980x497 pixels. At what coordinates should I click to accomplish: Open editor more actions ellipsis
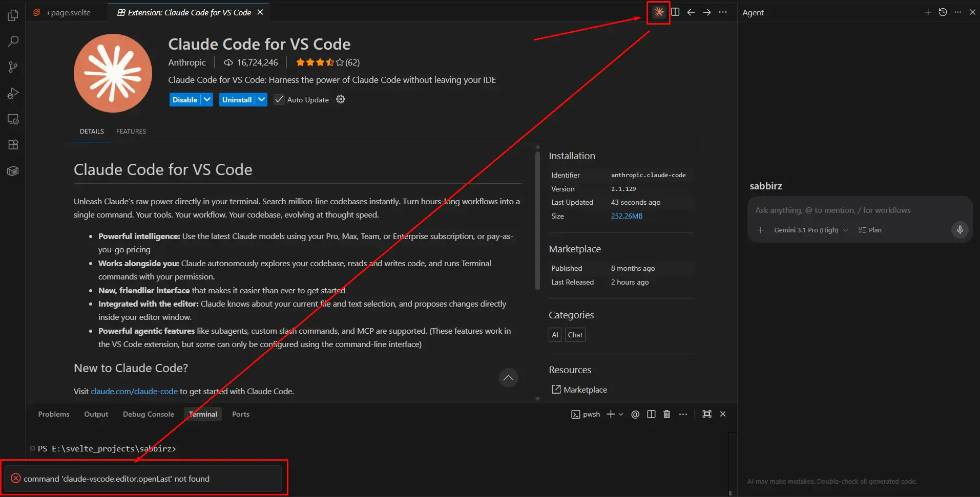pos(723,12)
